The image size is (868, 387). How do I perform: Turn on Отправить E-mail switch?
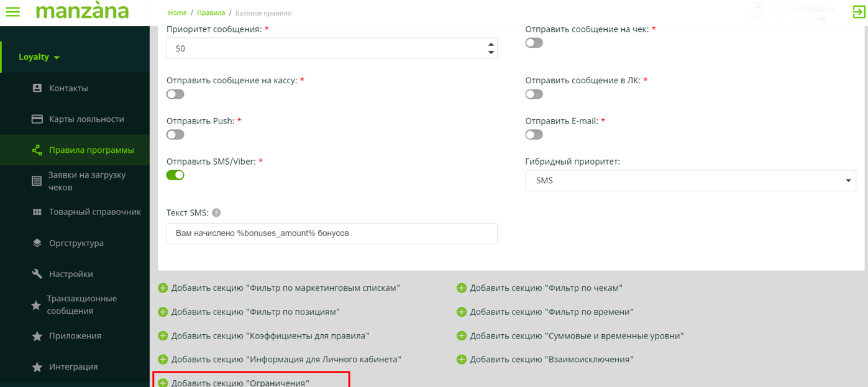(534, 135)
